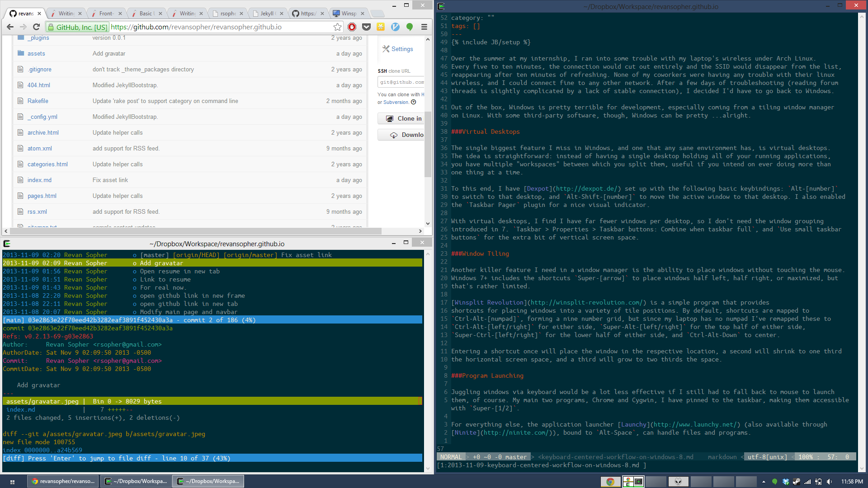Switch to the 'Jekyll' Chrome tab
The image size is (868, 488).
[x=268, y=14]
